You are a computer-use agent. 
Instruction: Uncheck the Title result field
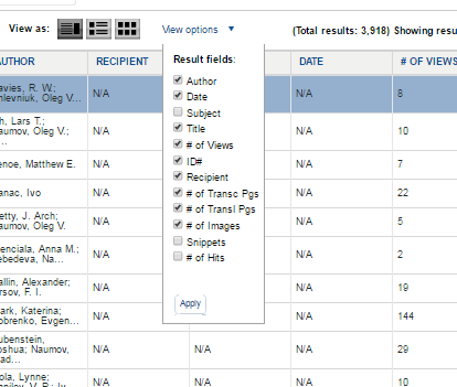point(178,128)
